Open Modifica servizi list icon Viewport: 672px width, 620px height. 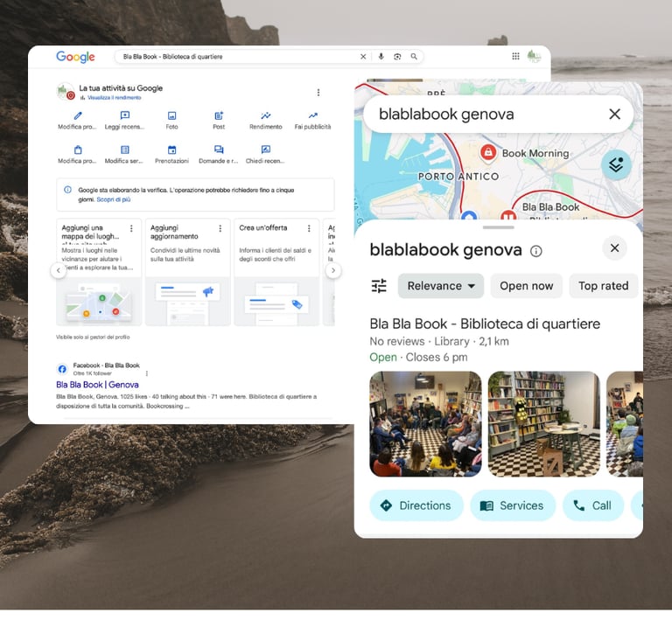point(125,150)
